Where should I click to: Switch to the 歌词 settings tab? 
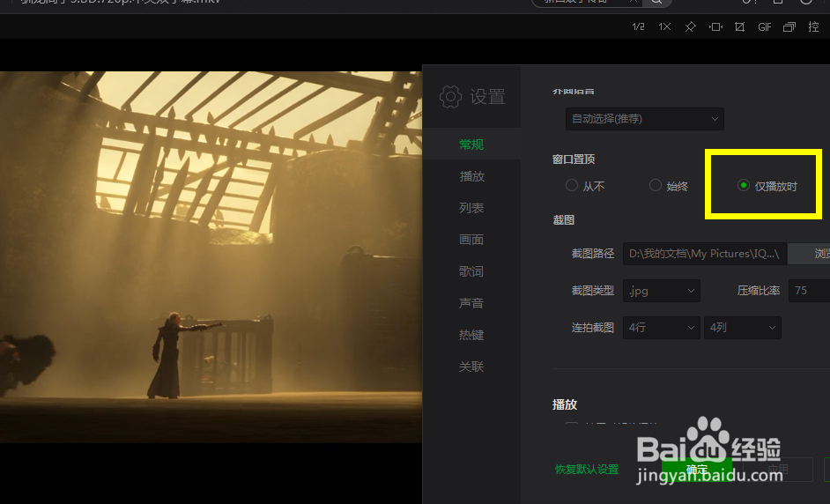tap(471, 271)
